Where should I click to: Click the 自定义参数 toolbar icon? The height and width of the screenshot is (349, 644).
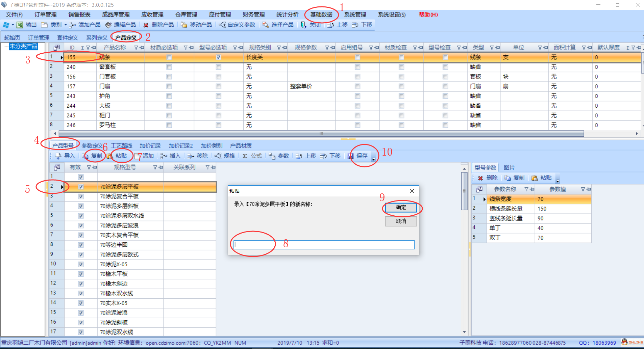pyautogui.click(x=222, y=25)
